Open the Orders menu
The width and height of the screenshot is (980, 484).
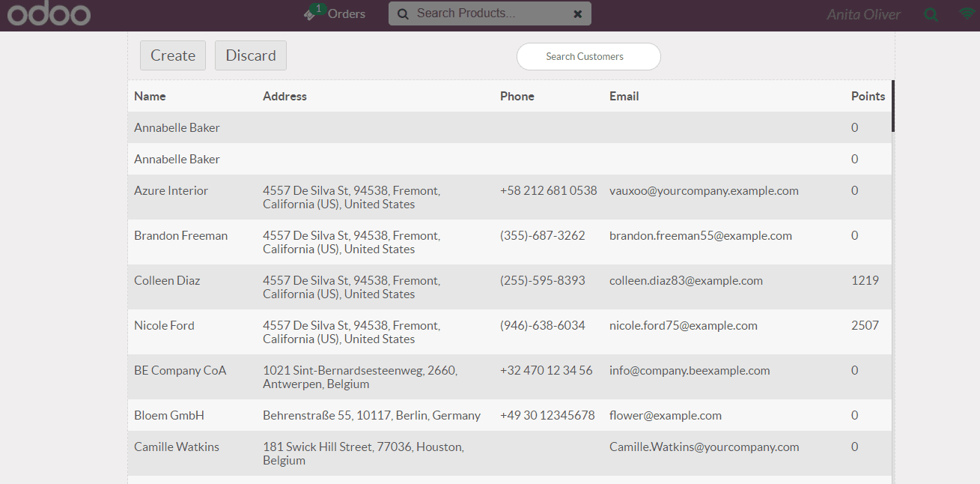tap(346, 13)
